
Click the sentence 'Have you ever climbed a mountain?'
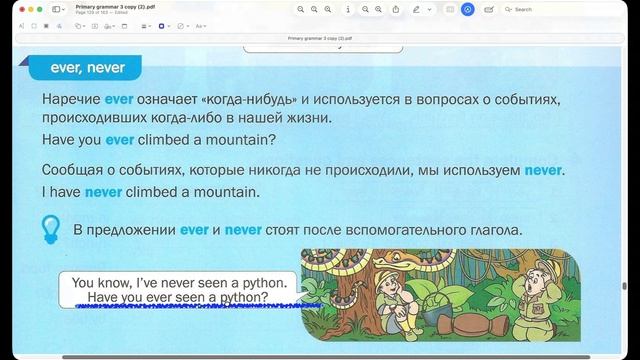coord(159,140)
